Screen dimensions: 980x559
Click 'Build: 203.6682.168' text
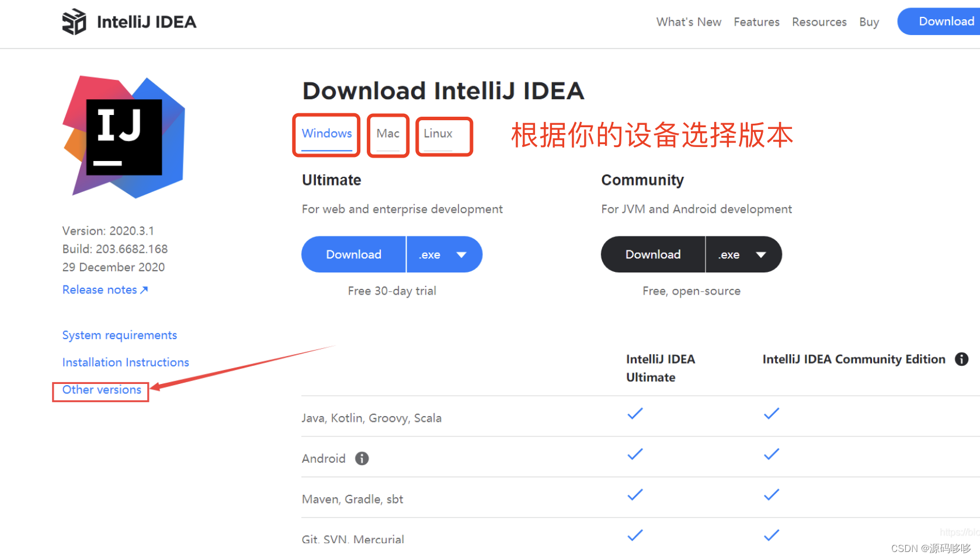[115, 249]
